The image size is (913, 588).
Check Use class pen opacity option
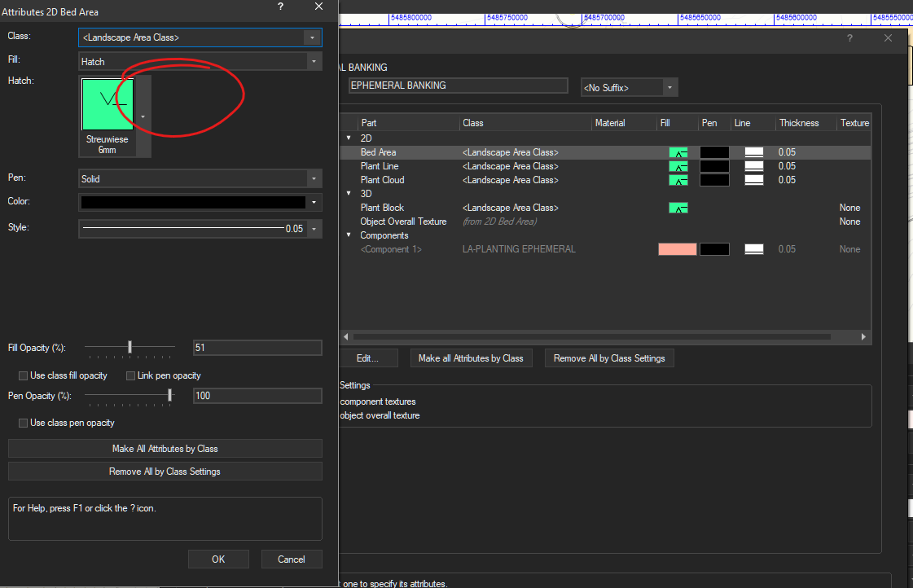tap(24, 423)
